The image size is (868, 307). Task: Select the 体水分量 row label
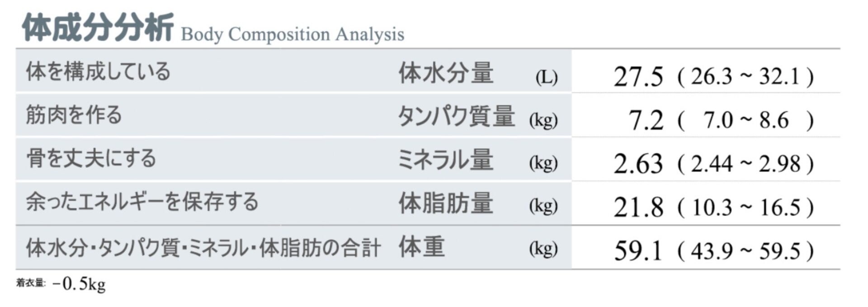tap(446, 73)
